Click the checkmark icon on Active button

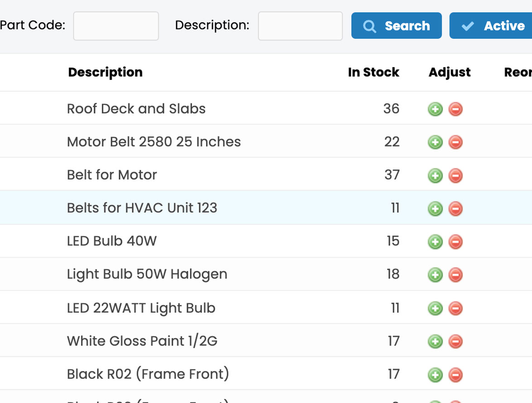468,26
